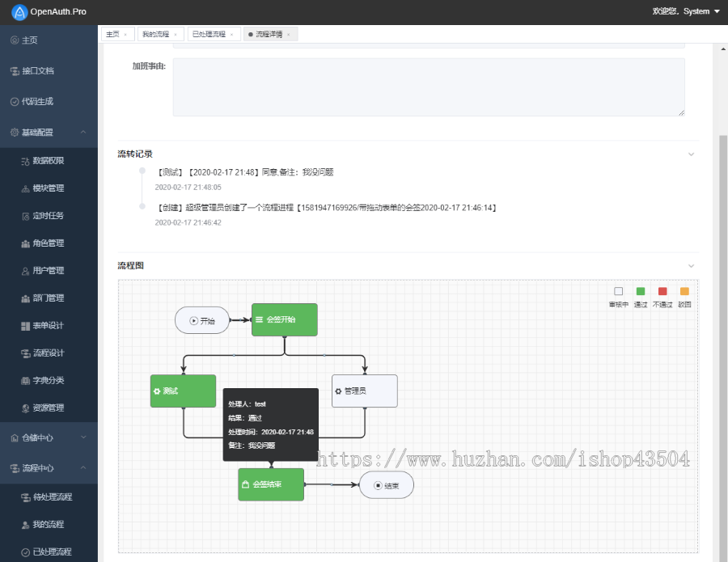Open 模块管理 menu icon

tap(26, 188)
